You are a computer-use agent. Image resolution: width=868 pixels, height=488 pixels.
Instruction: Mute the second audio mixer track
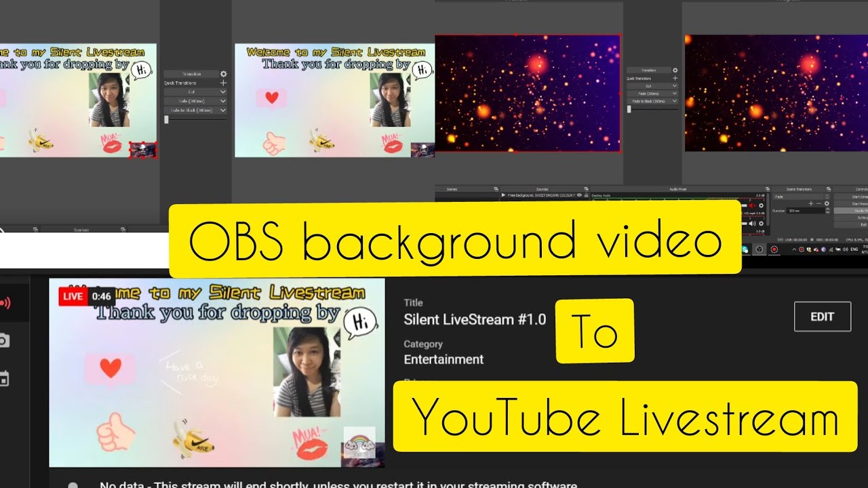tap(751, 224)
